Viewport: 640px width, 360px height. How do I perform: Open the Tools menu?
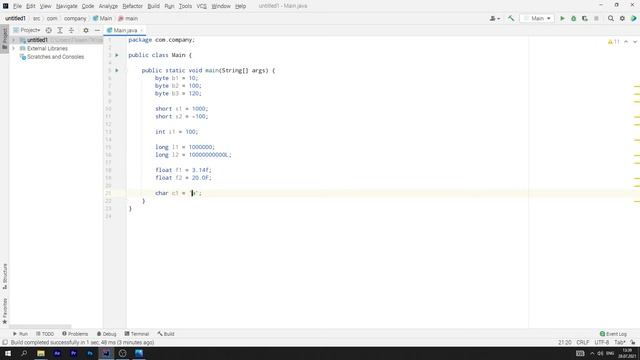[185, 6]
